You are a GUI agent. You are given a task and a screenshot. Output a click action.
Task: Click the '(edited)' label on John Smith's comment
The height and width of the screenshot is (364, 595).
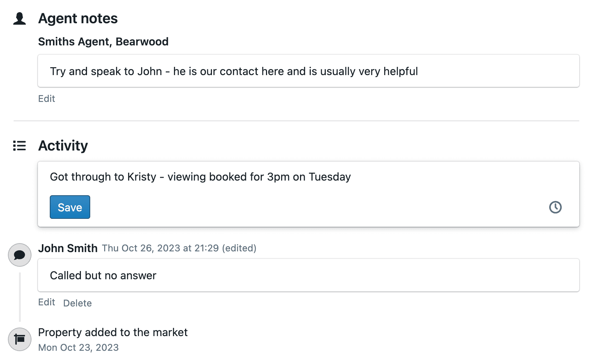[239, 248]
